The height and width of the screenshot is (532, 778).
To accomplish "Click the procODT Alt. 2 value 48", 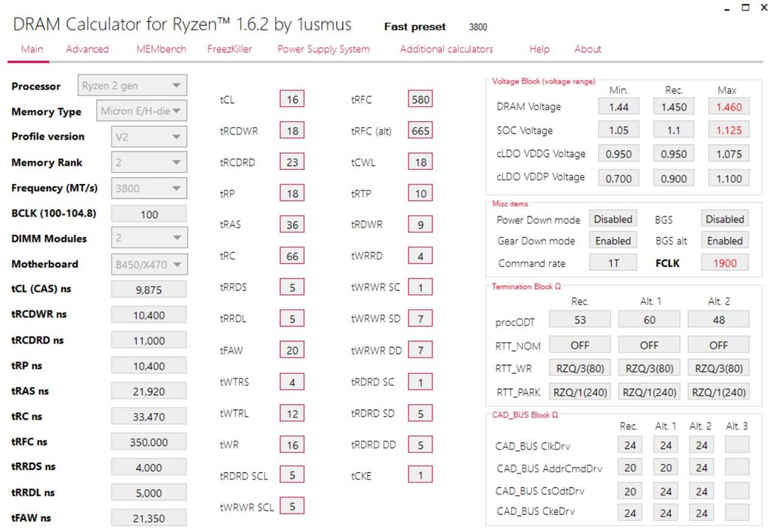I will click(718, 320).
